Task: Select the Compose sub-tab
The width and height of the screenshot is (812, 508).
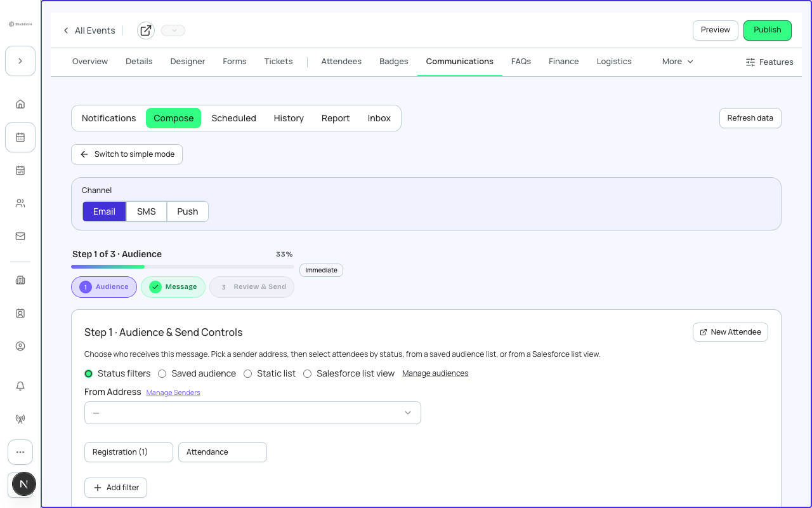Action: 174,118
